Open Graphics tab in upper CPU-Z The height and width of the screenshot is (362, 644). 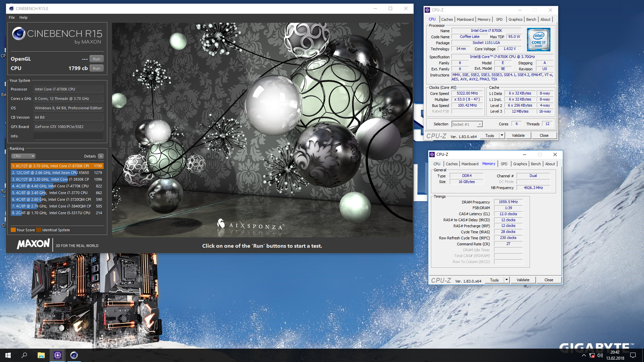(x=515, y=19)
